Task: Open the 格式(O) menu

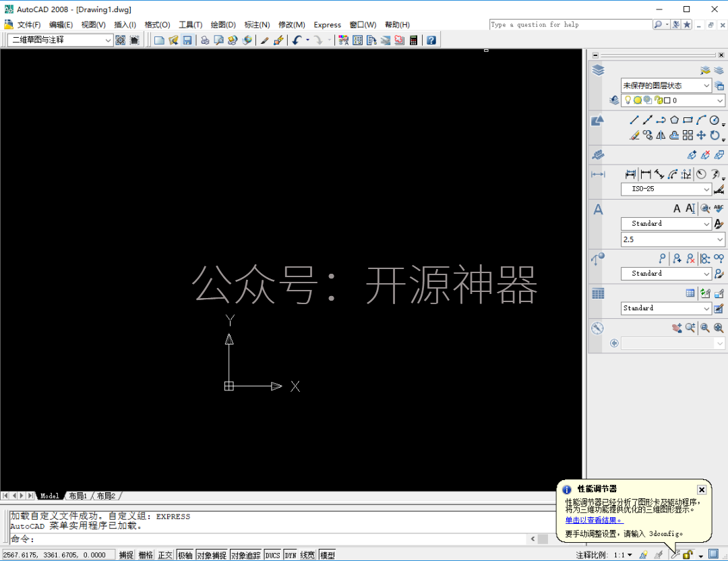Action: tap(157, 25)
